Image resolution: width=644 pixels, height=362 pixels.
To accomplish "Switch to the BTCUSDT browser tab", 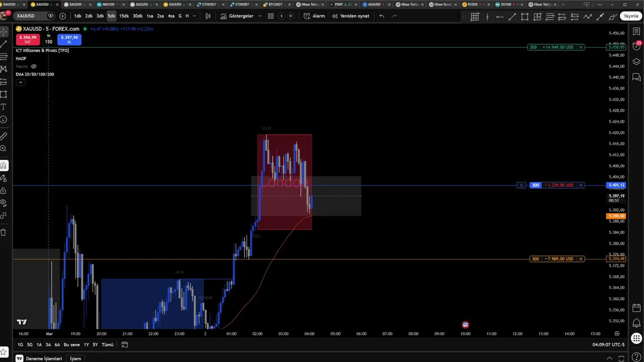I will point(278,4).
